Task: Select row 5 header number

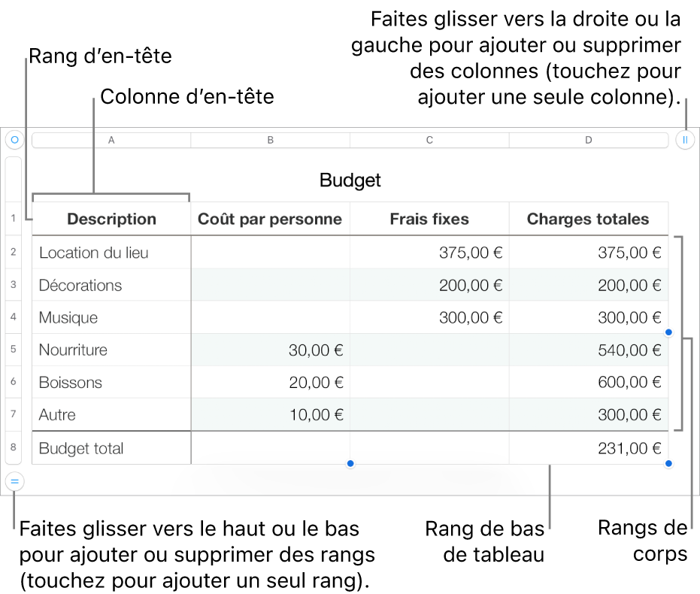Action: tap(14, 350)
